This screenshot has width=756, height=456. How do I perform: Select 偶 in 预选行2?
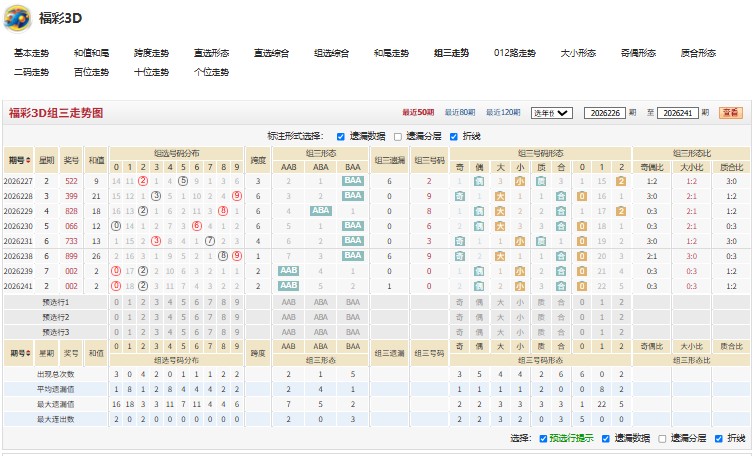(479, 317)
